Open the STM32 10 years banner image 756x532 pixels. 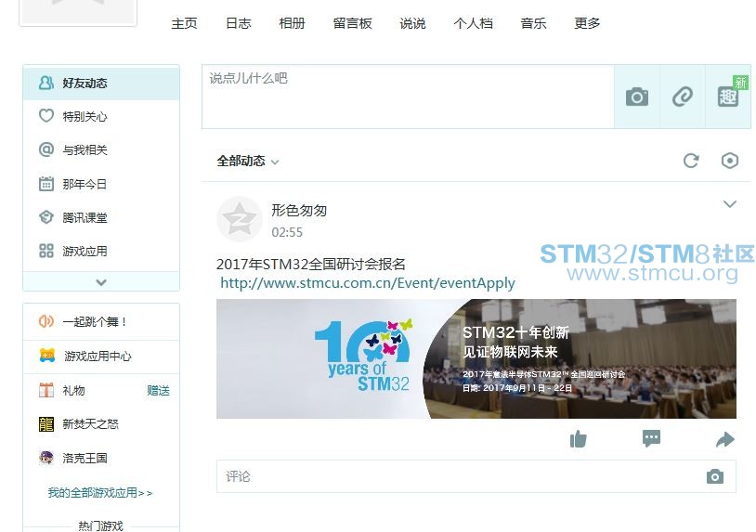[476, 358]
